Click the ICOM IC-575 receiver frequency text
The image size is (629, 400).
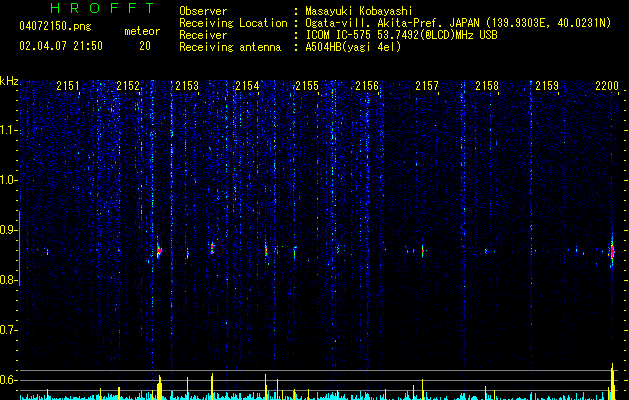[402, 35]
